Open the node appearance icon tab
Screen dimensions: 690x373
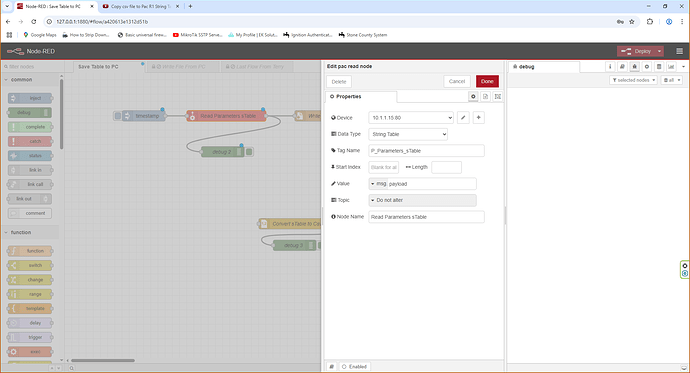[498, 96]
